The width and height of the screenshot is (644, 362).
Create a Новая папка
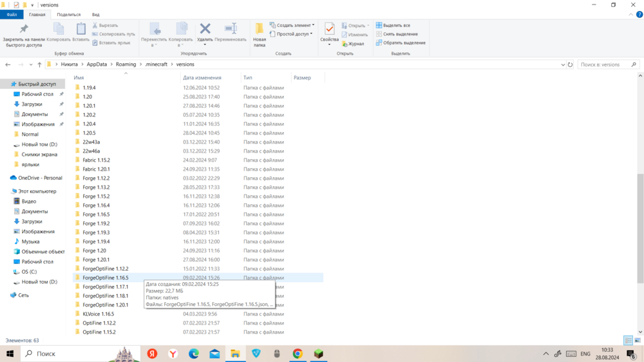259,35
